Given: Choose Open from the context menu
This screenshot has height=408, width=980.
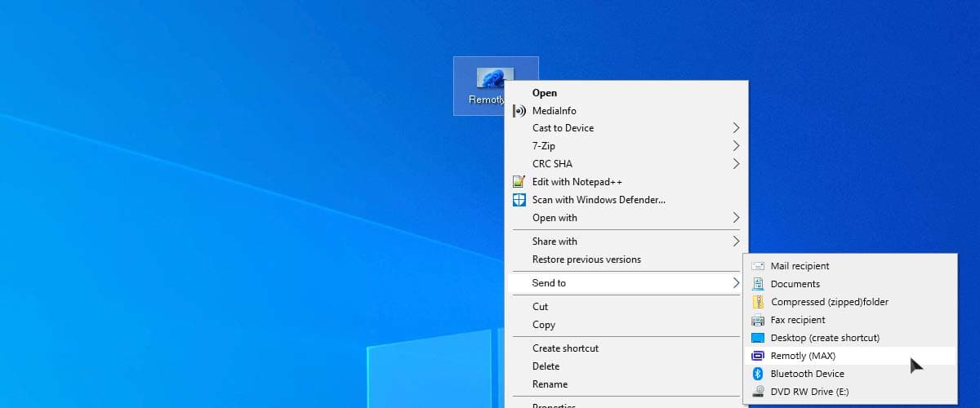Looking at the screenshot, I should 626,93.
